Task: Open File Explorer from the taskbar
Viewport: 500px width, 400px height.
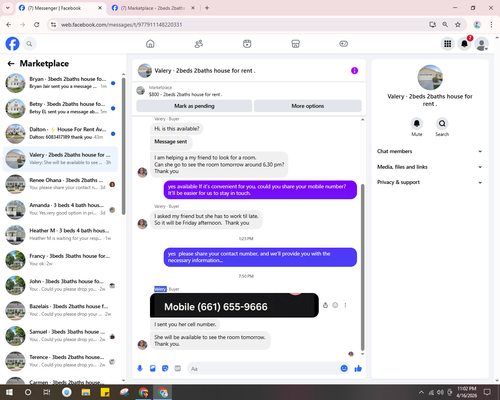Action: point(86,392)
